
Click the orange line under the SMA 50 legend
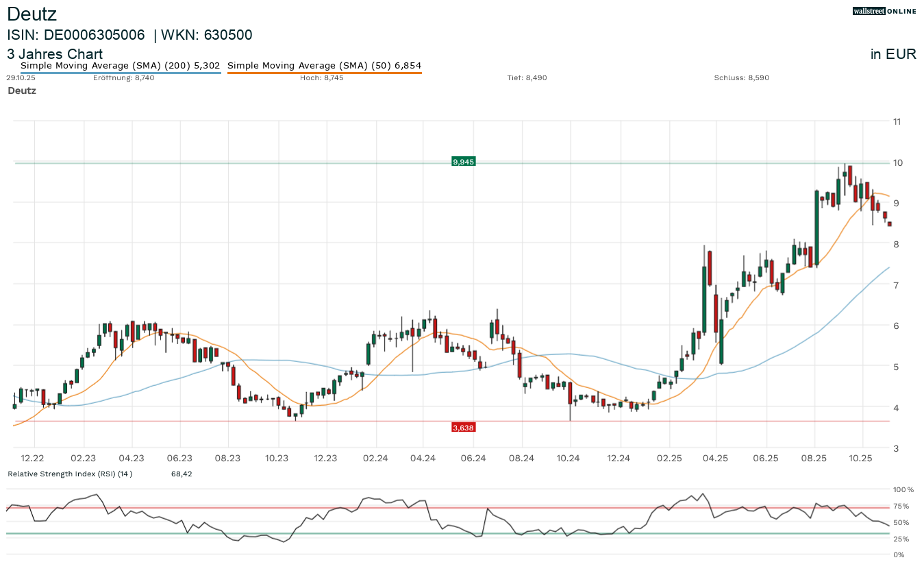324,72
